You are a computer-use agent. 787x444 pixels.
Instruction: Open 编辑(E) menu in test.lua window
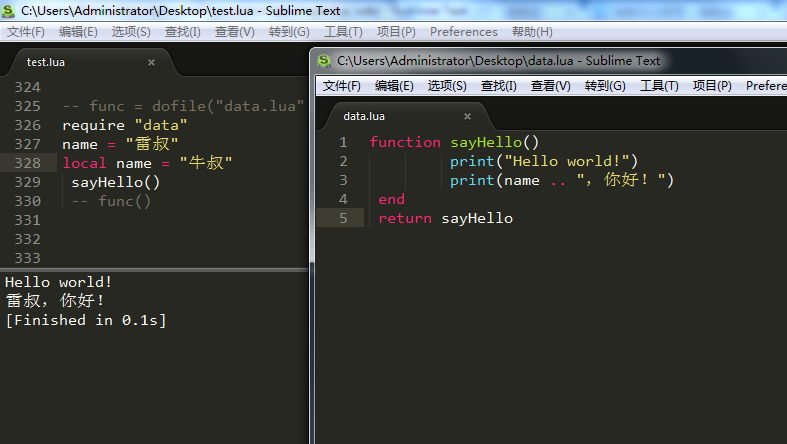tap(78, 32)
